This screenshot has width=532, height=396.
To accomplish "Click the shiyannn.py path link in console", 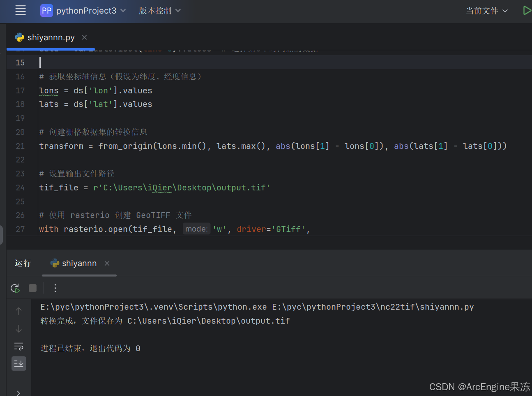I will [x=373, y=307].
